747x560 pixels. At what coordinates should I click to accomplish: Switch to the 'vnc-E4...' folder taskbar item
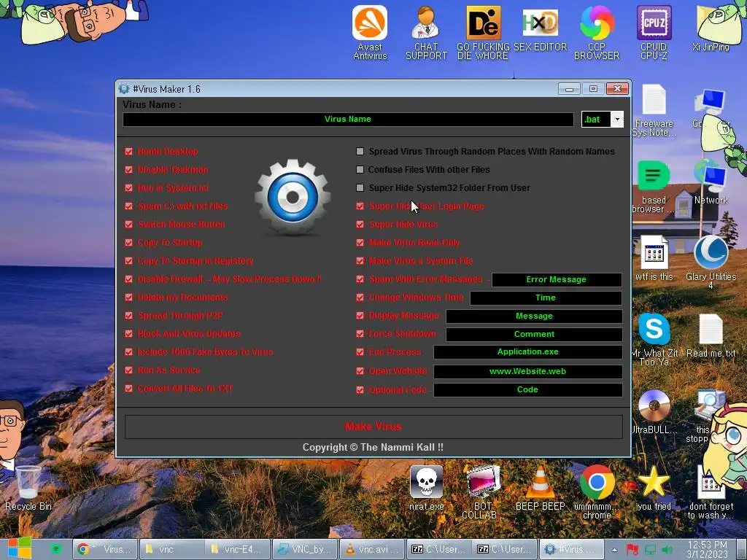[x=239, y=549]
